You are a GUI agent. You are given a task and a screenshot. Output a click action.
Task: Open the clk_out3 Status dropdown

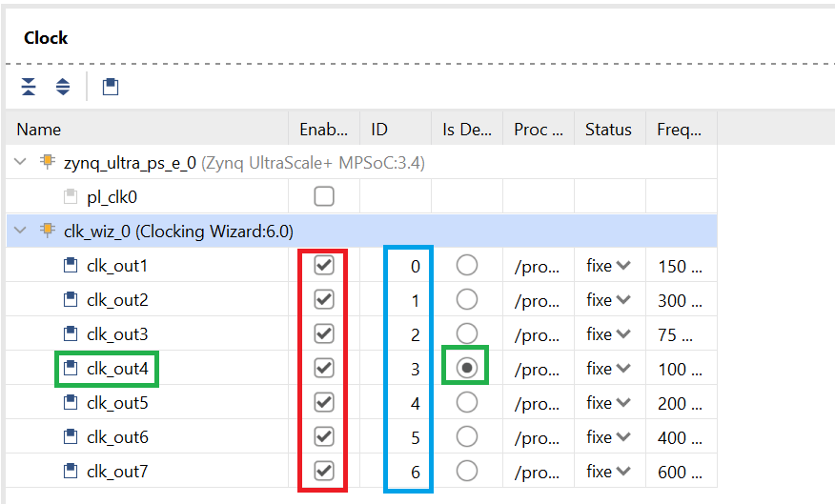[608, 334]
